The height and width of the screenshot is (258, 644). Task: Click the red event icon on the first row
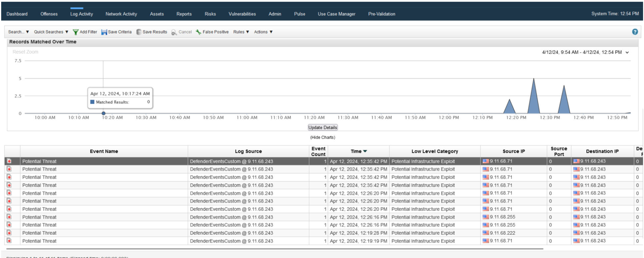(9, 161)
